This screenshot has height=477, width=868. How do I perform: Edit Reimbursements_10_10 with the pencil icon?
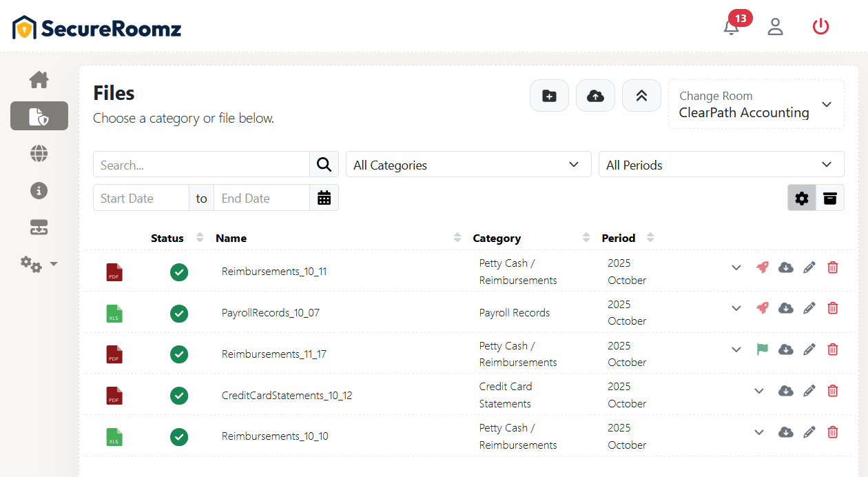point(809,432)
